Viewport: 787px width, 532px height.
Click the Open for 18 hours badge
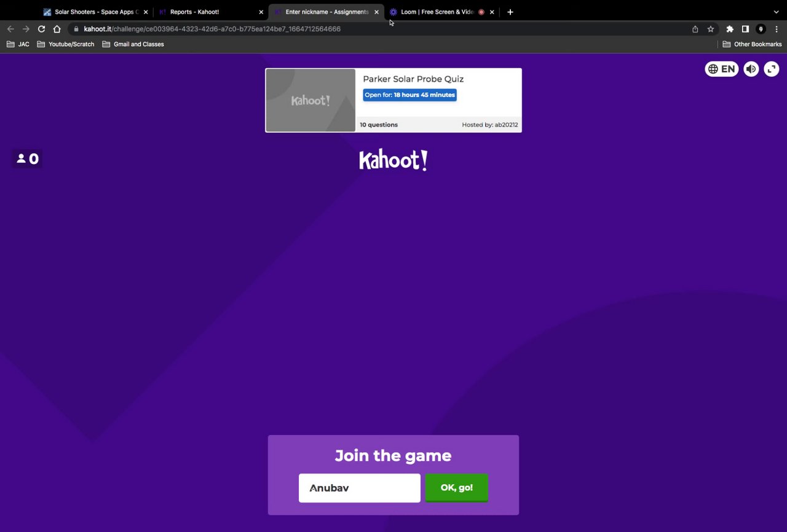(409, 95)
